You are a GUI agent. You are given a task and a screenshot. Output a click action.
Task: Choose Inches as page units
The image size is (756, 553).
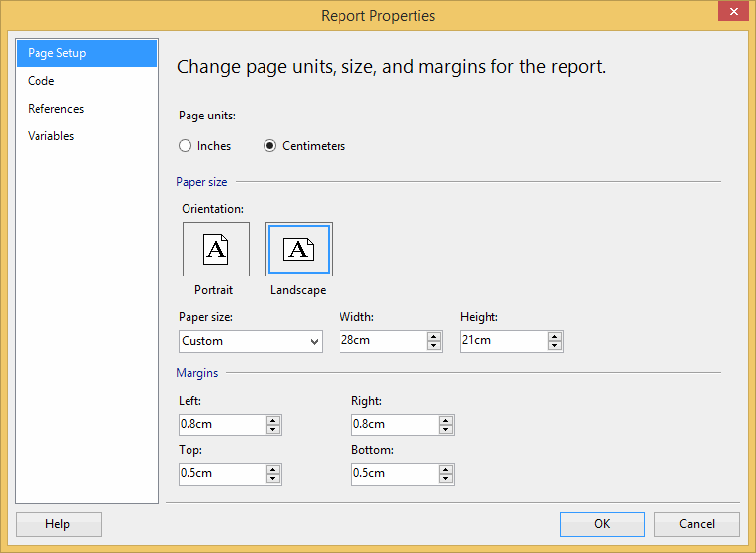[x=186, y=146]
